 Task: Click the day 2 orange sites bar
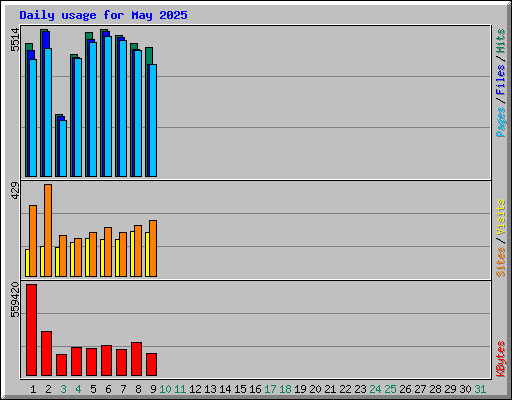click(x=48, y=230)
